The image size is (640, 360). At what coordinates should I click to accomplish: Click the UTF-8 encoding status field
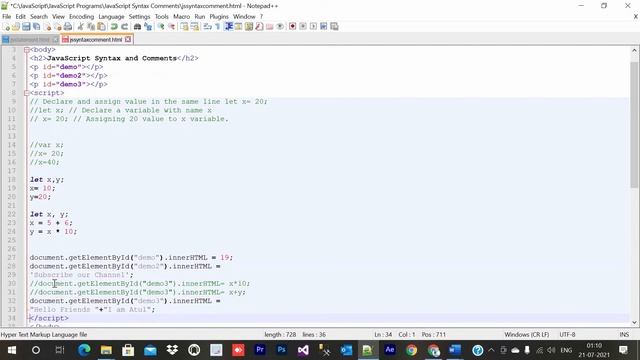point(567,334)
